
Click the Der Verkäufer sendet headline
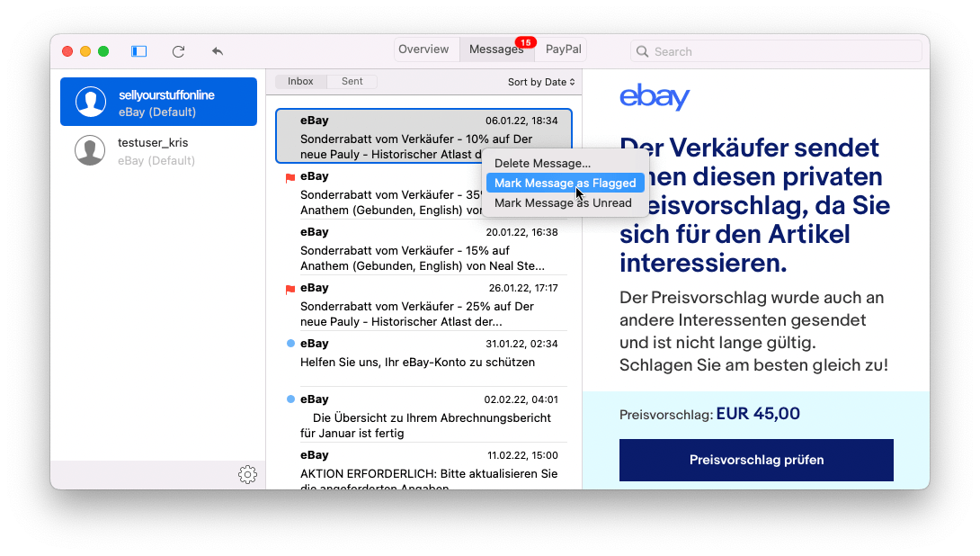pos(754,205)
